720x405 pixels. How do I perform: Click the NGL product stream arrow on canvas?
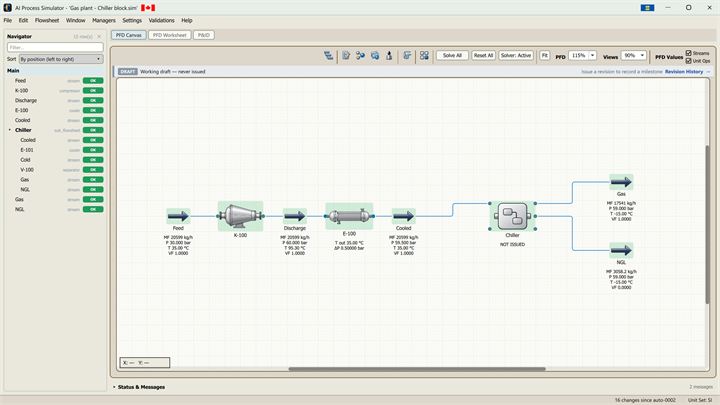click(x=621, y=250)
